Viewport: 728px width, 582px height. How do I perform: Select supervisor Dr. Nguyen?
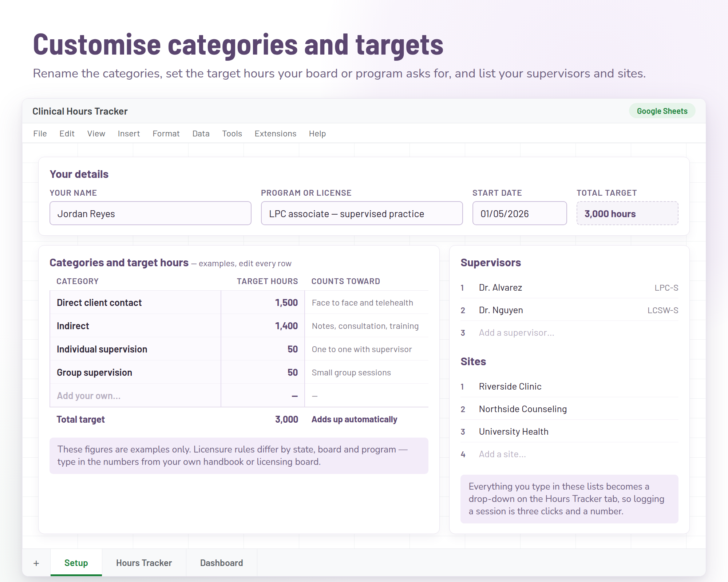[x=569, y=310]
